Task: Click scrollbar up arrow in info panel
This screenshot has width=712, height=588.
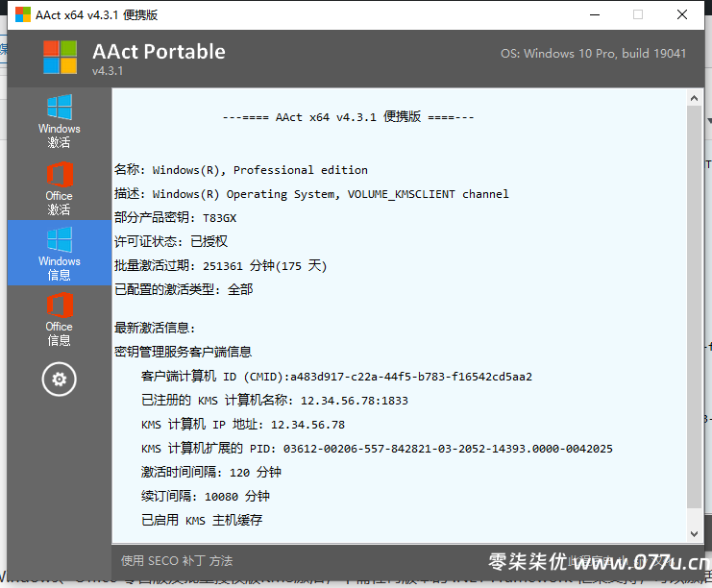Action: coord(694,98)
